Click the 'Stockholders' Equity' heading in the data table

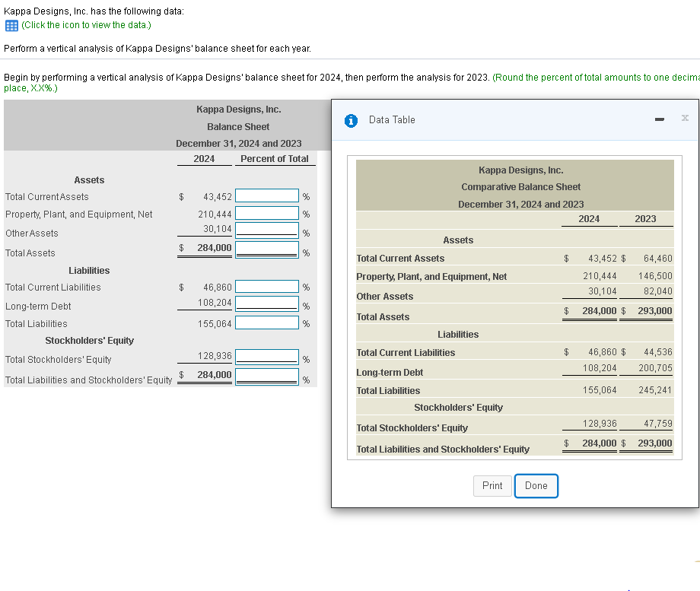pyautogui.click(x=458, y=408)
